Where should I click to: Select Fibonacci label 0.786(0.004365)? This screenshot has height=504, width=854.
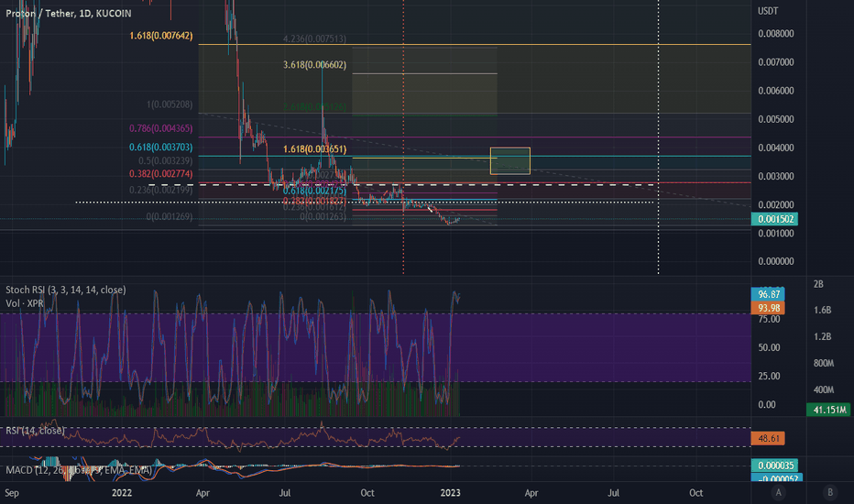(x=161, y=128)
